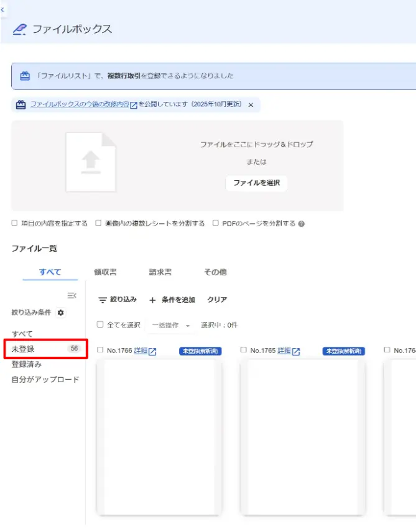Click the upload arrow file icon in the drop zone

pyautogui.click(x=91, y=162)
